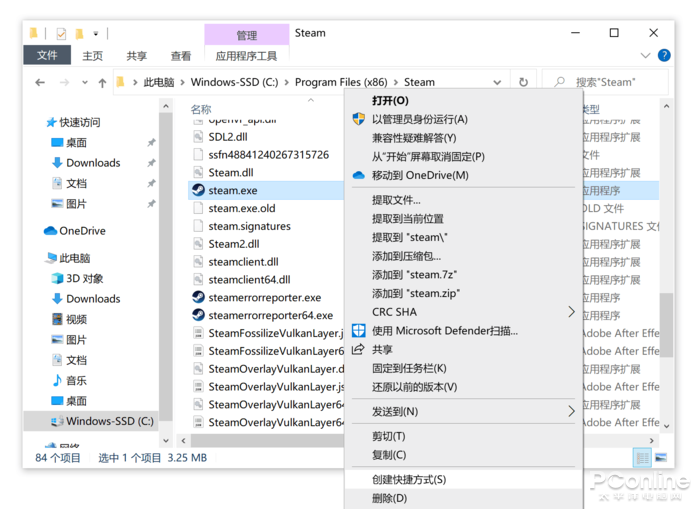Expand the address bar history dropdown

click(497, 82)
